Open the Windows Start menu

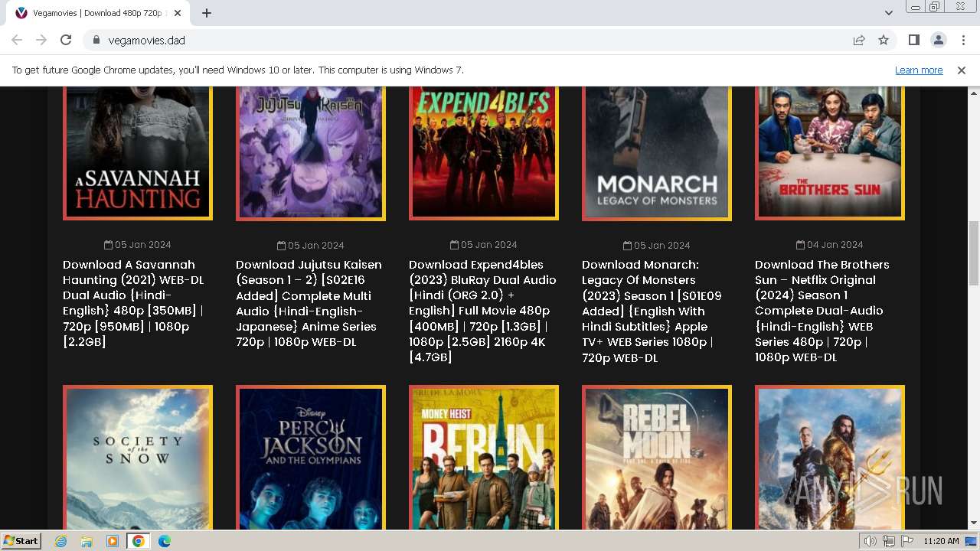[21, 541]
